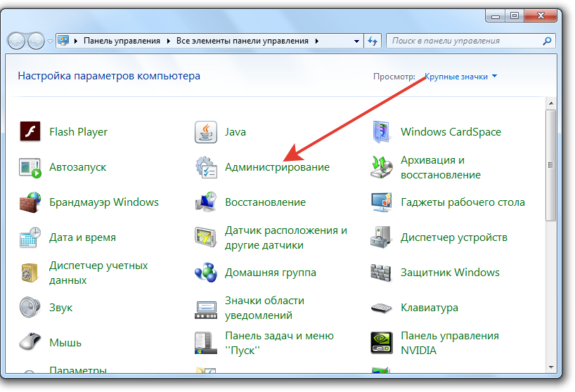Viewport: 575px width, 392px height.
Task: Select the Панель управления breadcrumb
Action: (x=122, y=41)
